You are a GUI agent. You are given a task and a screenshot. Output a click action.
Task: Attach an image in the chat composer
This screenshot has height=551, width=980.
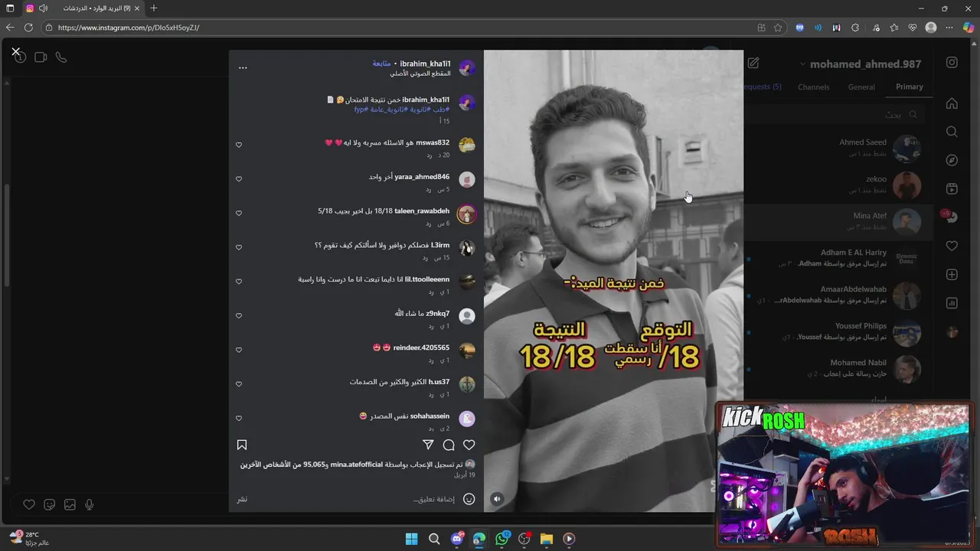pyautogui.click(x=70, y=504)
